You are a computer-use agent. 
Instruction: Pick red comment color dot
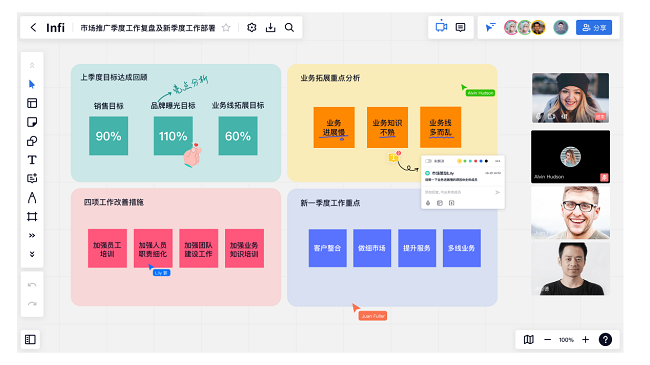point(475,161)
